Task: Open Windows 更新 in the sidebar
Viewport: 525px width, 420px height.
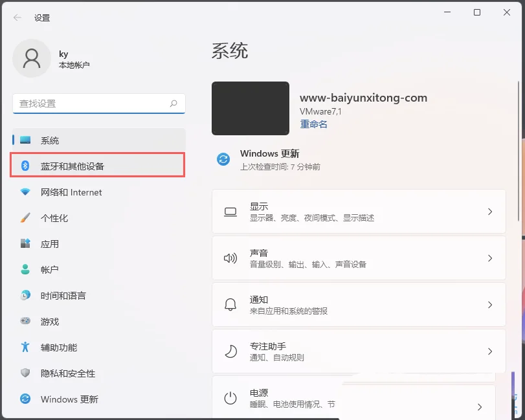Action: point(99,399)
